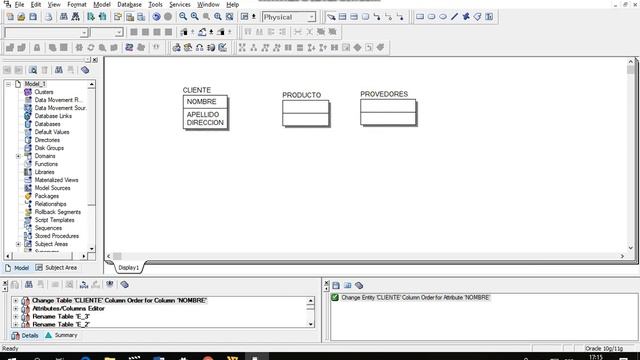Image resolution: width=640 pixels, height=360 pixels.
Task: Open the Format menu
Action: pos(77,4)
